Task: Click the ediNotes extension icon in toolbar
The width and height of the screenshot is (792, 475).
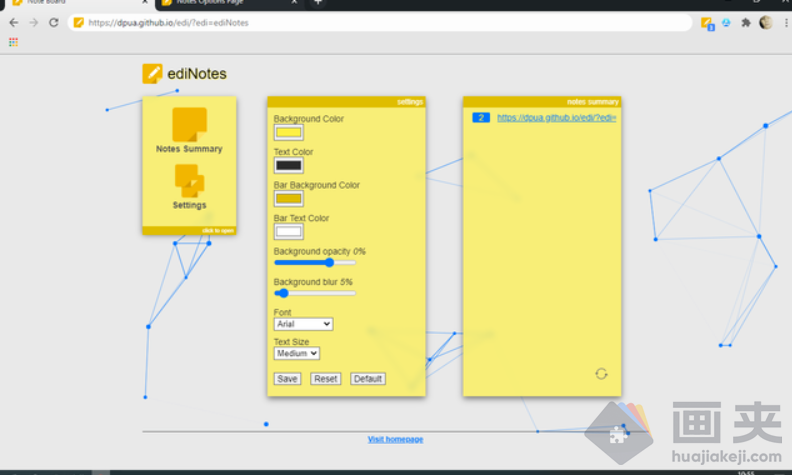Action: point(707,22)
